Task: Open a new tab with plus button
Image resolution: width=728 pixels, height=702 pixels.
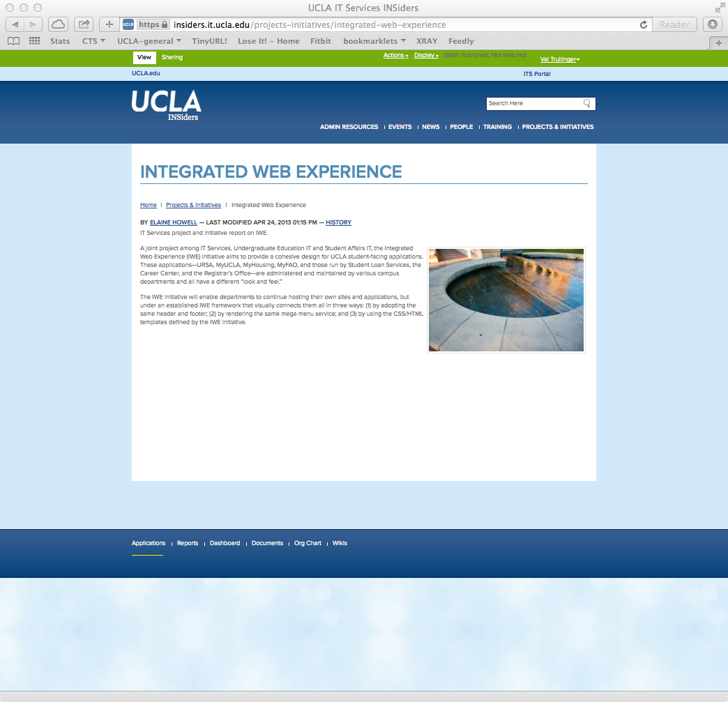Action: click(719, 43)
